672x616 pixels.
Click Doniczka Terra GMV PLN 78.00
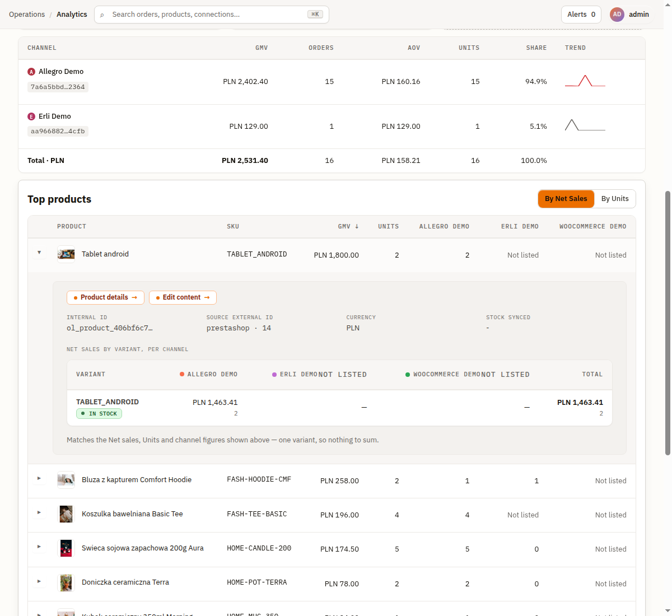(x=342, y=584)
